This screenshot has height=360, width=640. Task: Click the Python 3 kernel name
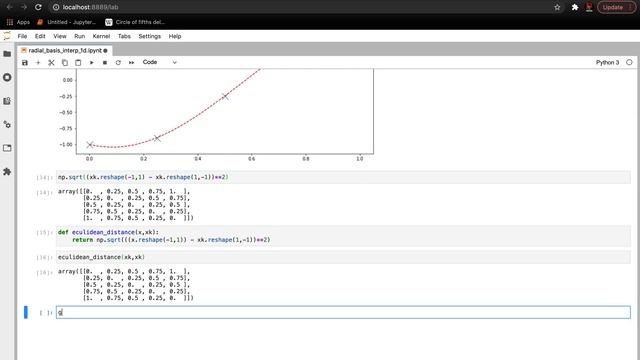pyautogui.click(x=607, y=62)
